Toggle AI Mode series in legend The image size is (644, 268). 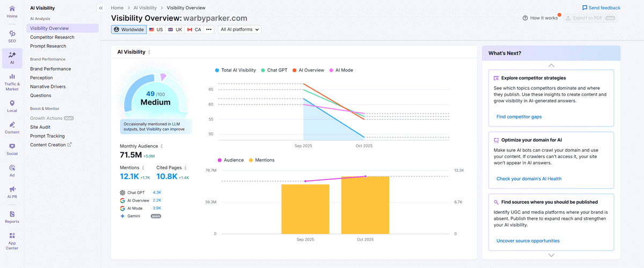coord(341,70)
